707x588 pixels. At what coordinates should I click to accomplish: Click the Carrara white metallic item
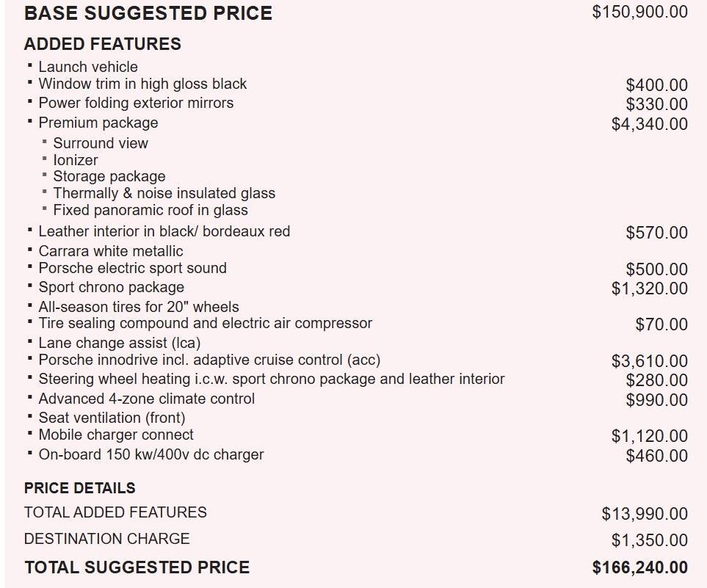coord(111,251)
